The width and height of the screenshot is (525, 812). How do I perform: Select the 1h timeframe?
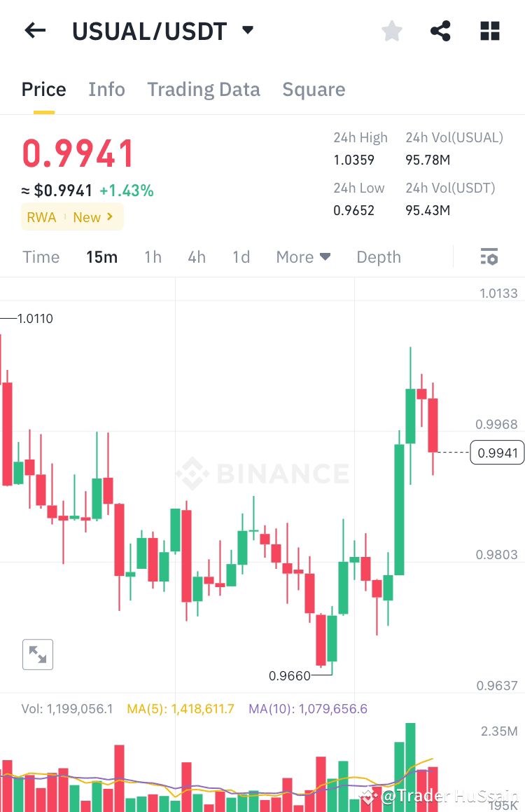(x=153, y=256)
